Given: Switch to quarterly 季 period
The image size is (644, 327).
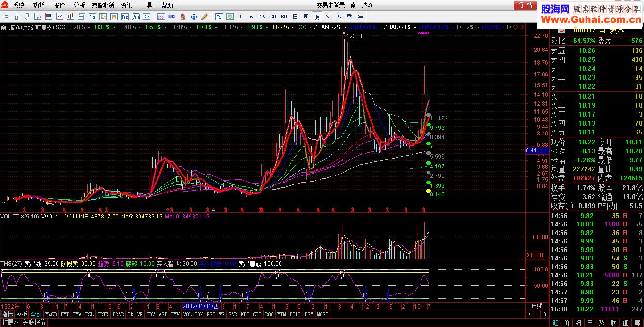Looking at the screenshot, I should (349, 17).
